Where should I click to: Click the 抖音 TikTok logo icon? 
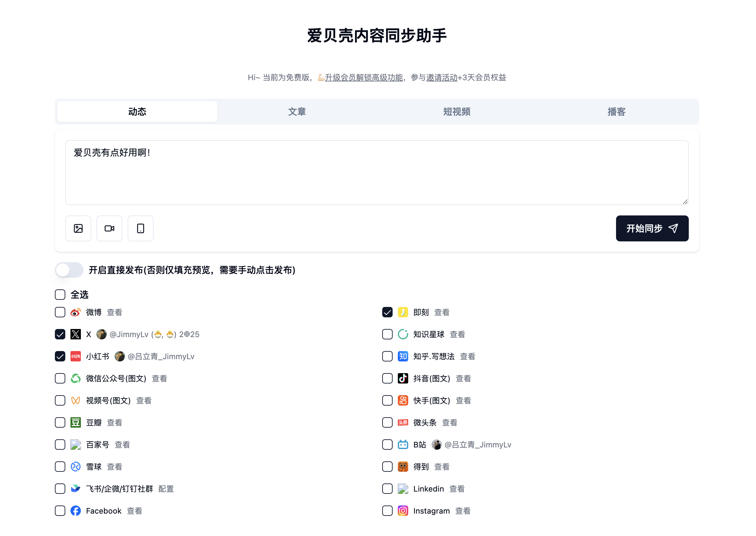403,379
